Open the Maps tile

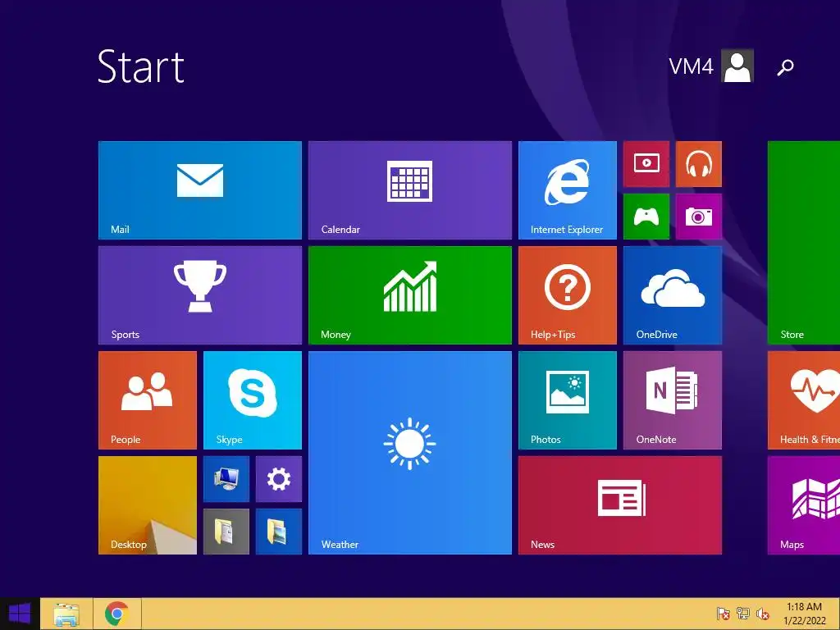click(804, 505)
